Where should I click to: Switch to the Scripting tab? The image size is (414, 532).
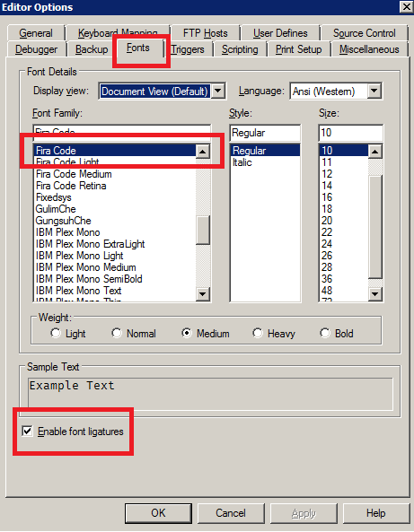pyautogui.click(x=240, y=49)
